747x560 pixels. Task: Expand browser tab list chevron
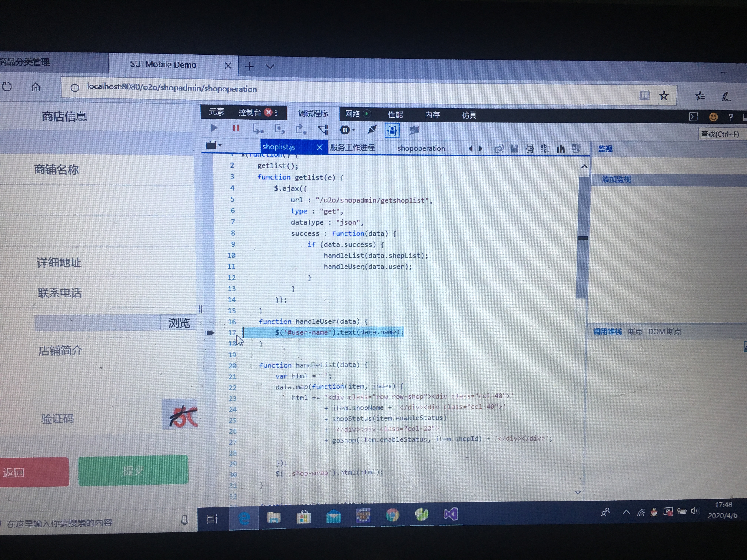click(x=270, y=66)
